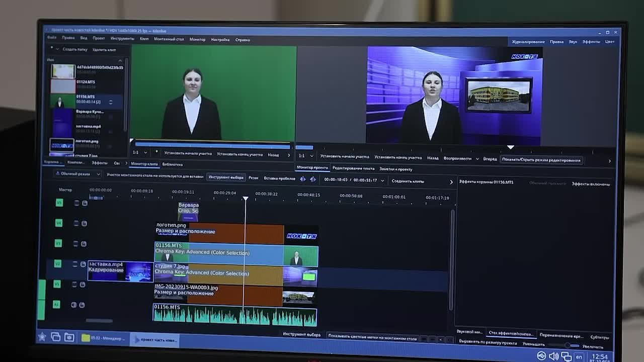Toggle Показывать цветные метки на монтажном столе

click(372, 338)
